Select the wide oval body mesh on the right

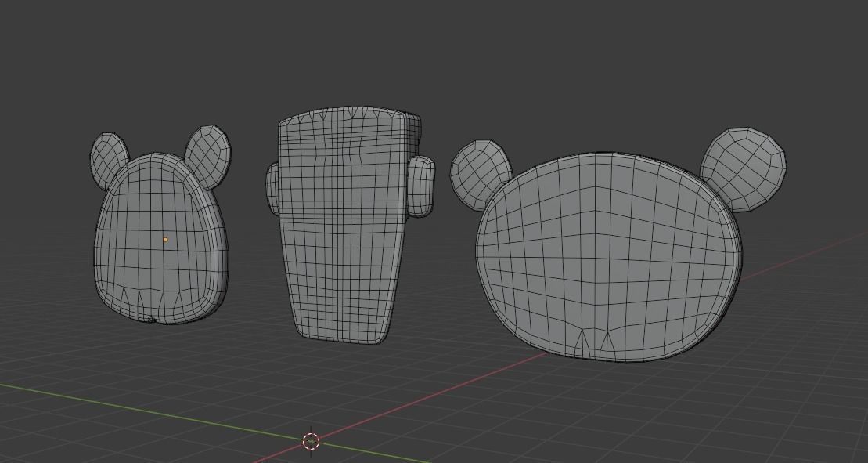point(608,258)
